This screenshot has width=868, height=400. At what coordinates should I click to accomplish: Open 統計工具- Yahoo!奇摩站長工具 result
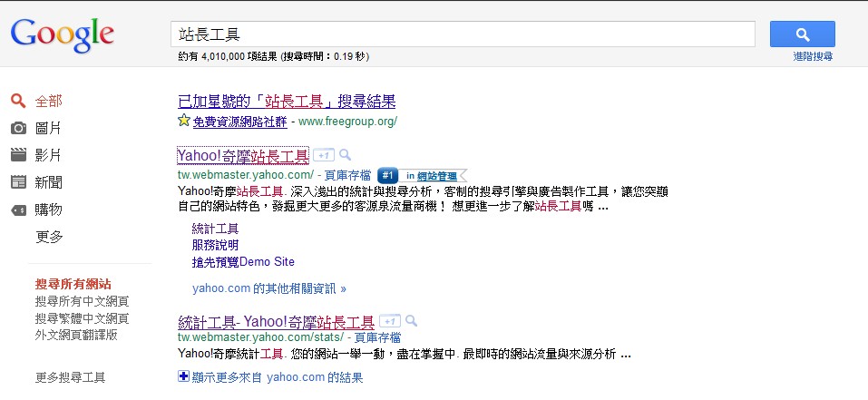(277, 322)
